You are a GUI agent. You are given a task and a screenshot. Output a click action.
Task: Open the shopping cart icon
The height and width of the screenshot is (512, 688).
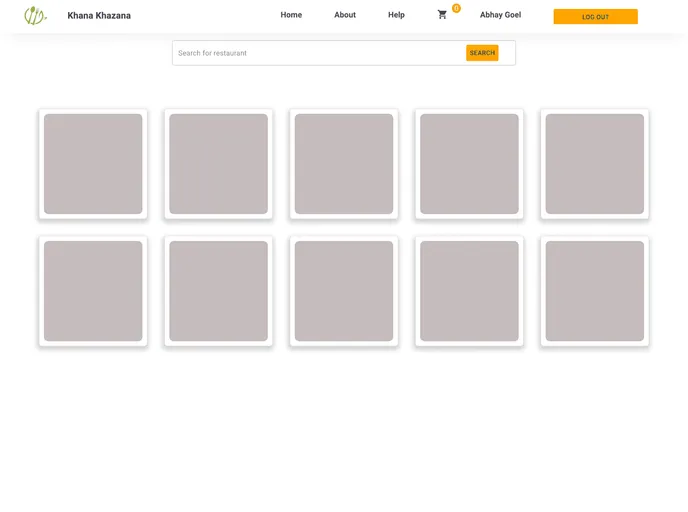(442, 15)
